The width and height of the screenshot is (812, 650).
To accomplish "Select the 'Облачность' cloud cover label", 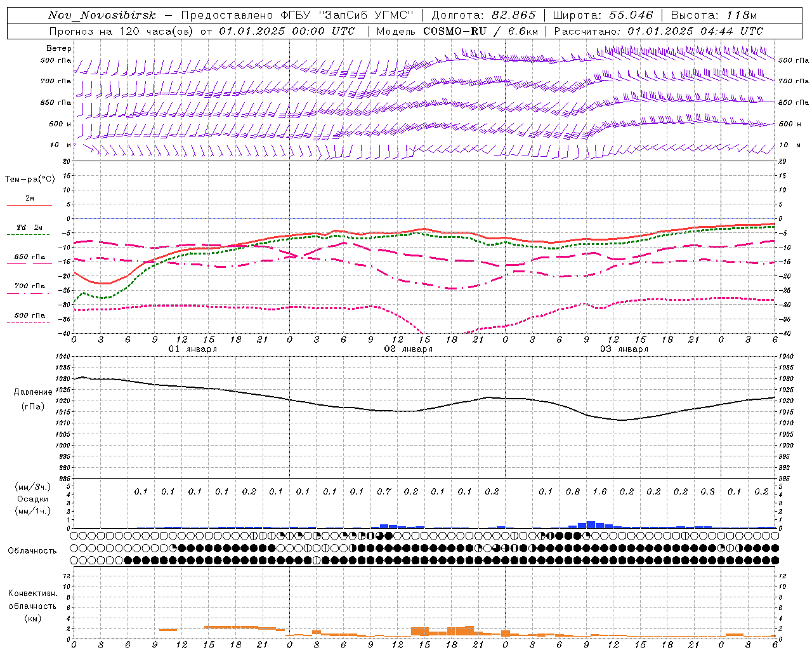I will click(x=32, y=551).
